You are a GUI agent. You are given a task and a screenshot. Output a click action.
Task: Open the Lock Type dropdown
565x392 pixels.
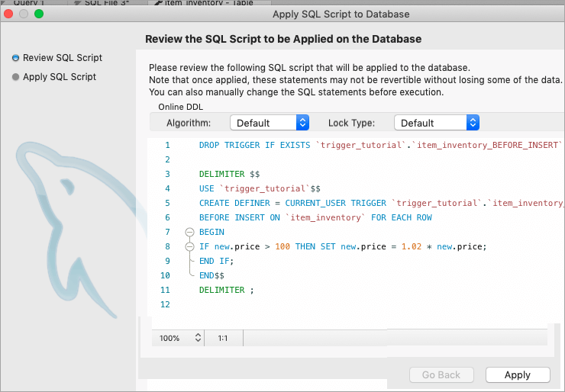437,123
